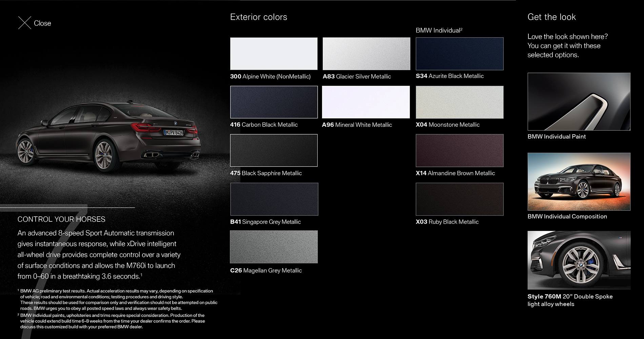Click label 'B41 Singapore Grey Metallic'
Image resolution: width=644 pixels, height=339 pixels.
click(265, 222)
